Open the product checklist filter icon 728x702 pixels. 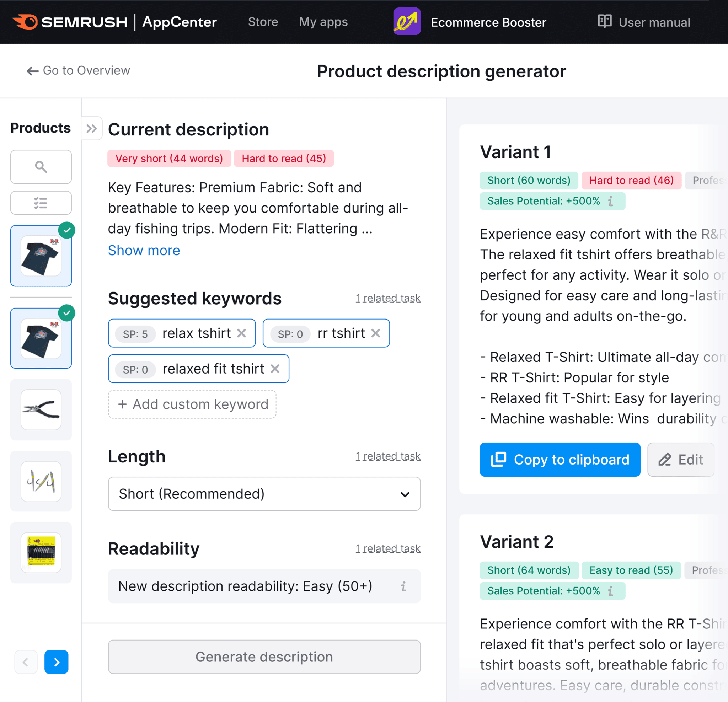(41, 203)
